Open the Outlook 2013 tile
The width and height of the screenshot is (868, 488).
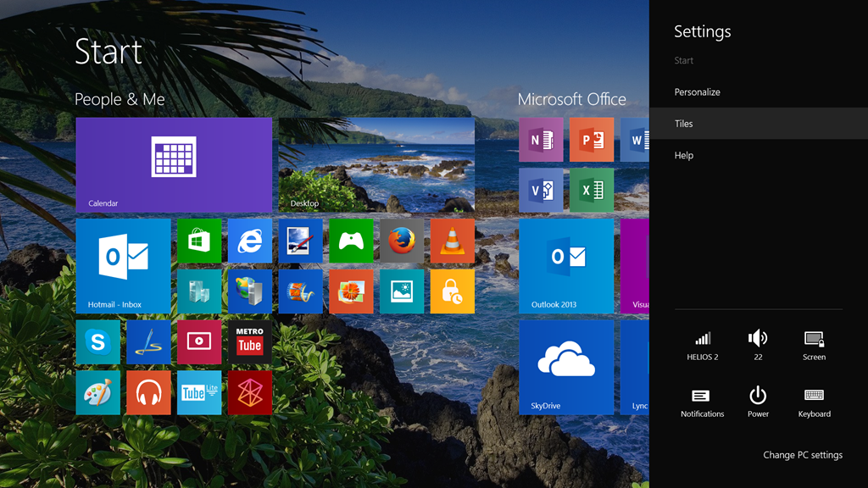point(566,266)
